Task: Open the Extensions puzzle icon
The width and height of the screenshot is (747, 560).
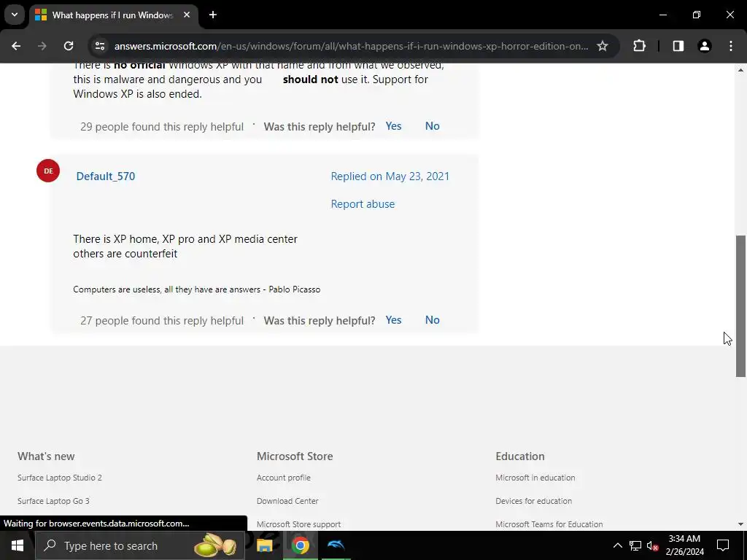Action: click(639, 46)
